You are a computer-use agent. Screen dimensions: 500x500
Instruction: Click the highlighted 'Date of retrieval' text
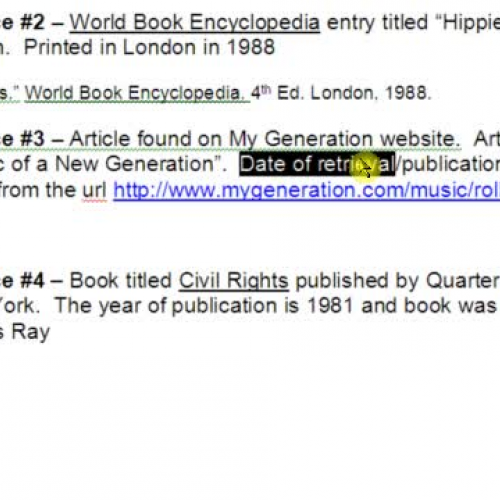coord(317,164)
